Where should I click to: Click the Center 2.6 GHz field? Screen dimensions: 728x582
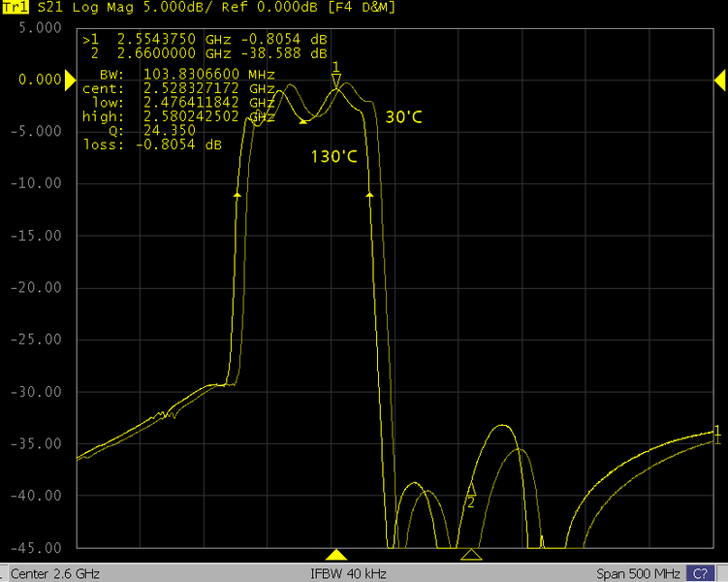coord(54,572)
